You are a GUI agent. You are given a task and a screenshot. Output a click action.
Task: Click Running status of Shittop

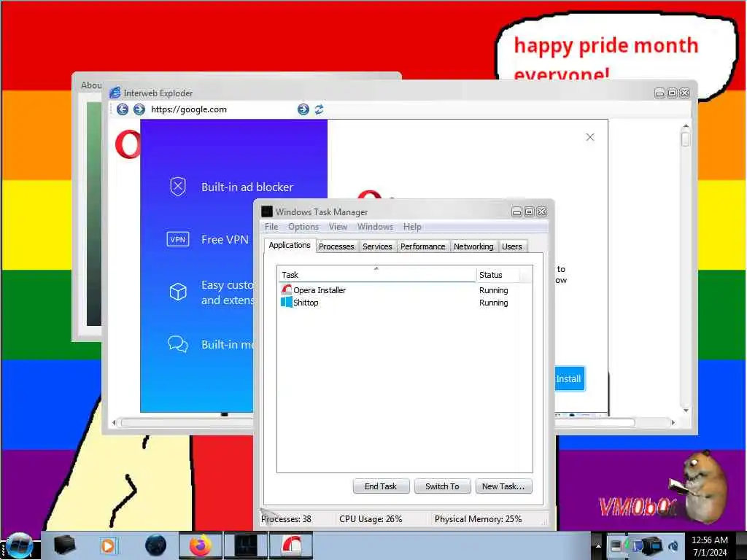pos(494,303)
